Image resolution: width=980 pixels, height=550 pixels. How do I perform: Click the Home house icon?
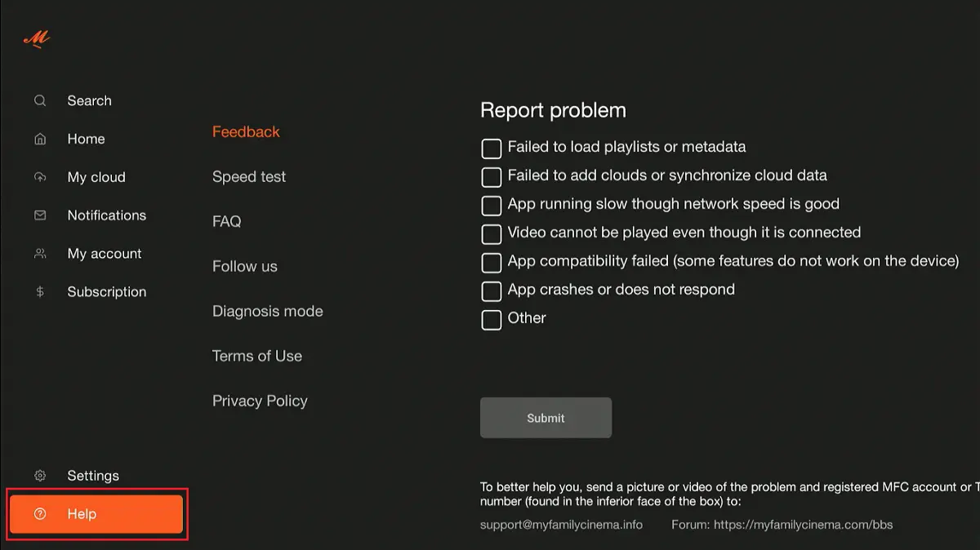(40, 140)
